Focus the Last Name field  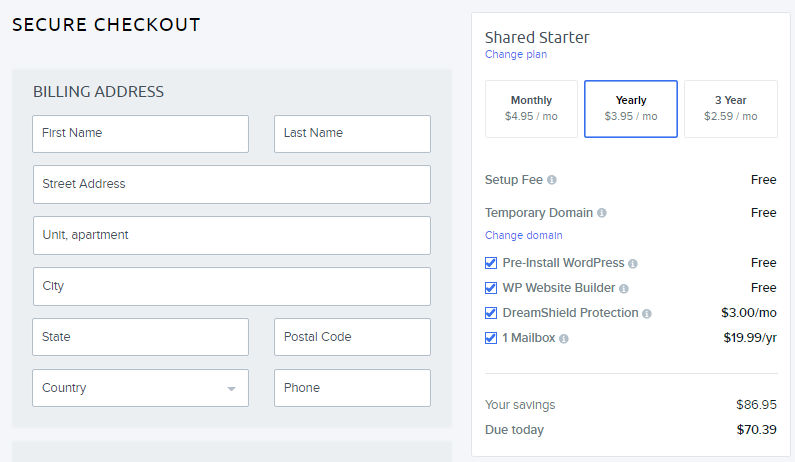point(352,134)
